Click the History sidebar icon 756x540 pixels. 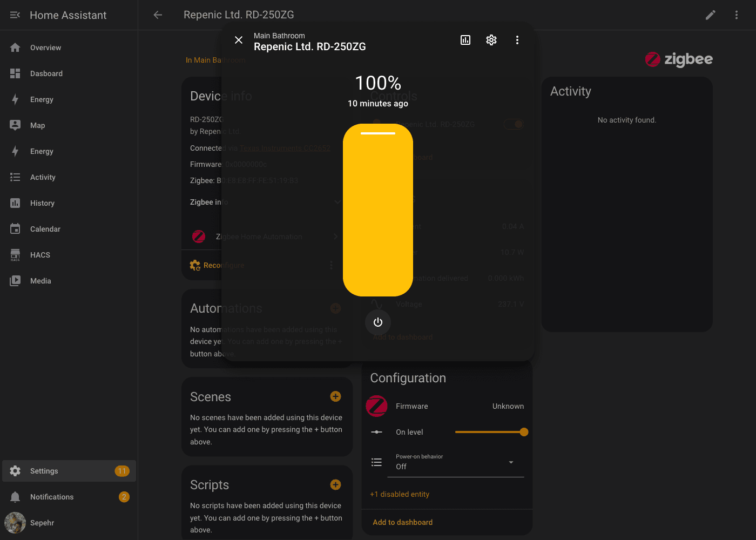15,203
